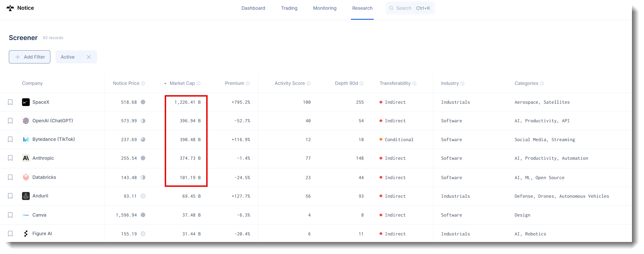Click the Databricks company logo

26,177
